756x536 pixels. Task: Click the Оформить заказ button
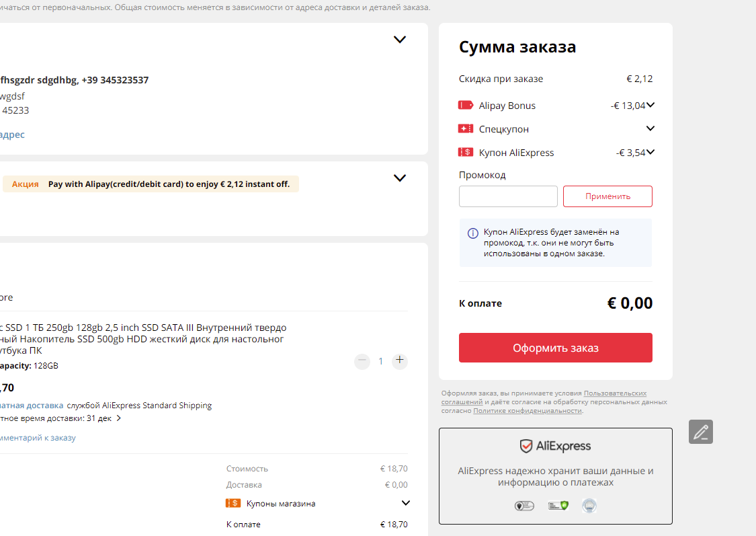pyautogui.click(x=556, y=348)
